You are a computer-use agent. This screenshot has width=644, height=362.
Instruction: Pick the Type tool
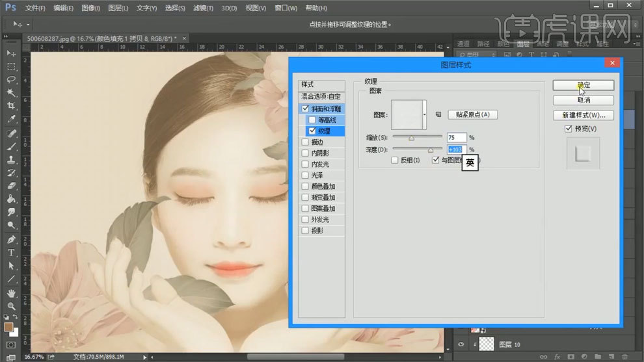pyautogui.click(x=11, y=252)
